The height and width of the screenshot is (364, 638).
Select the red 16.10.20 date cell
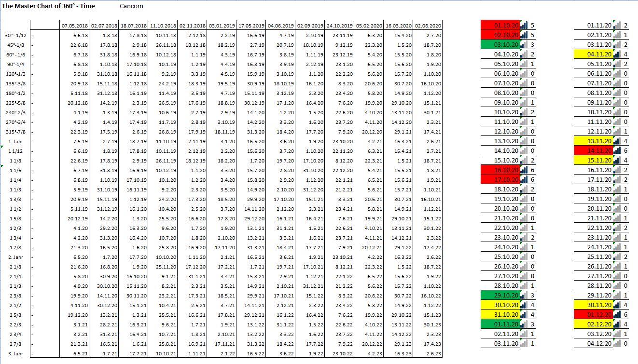tap(501, 170)
